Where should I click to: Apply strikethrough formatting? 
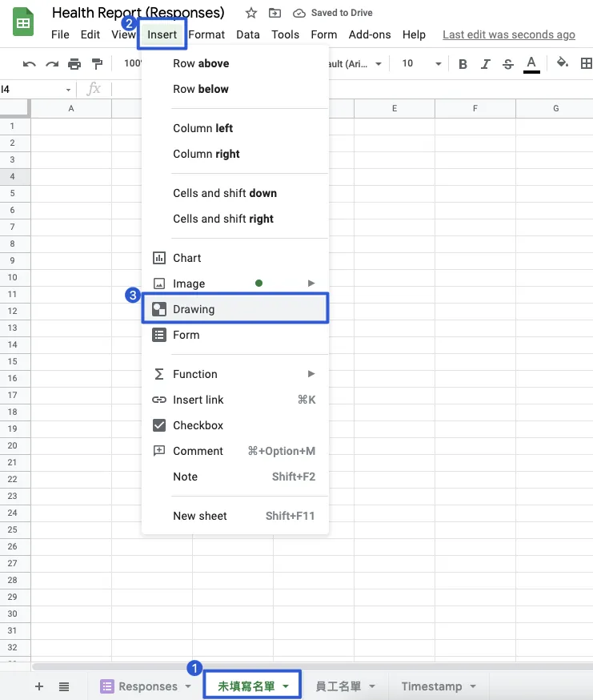coord(508,64)
